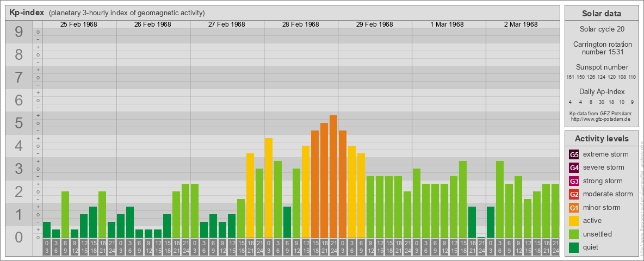Click Ap-index value 18
The width and height of the screenshot is (644, 261).
point(611,102)
